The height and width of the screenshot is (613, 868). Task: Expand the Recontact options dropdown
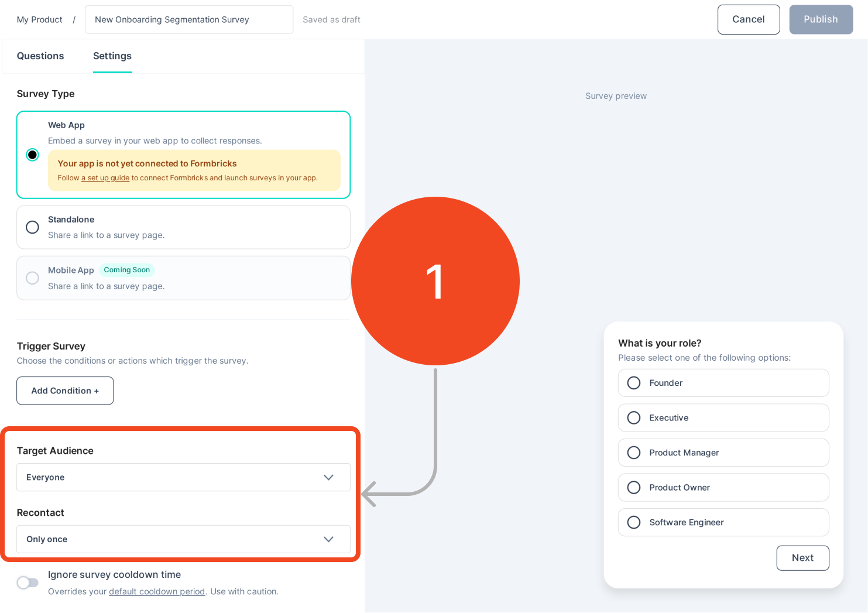click(183, 539)
